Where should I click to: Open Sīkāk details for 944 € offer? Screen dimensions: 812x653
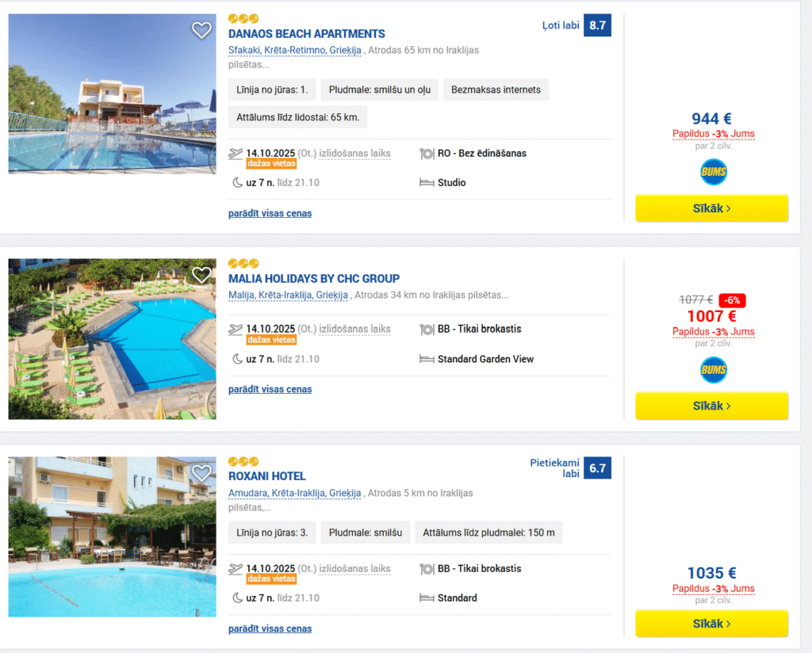711,208
